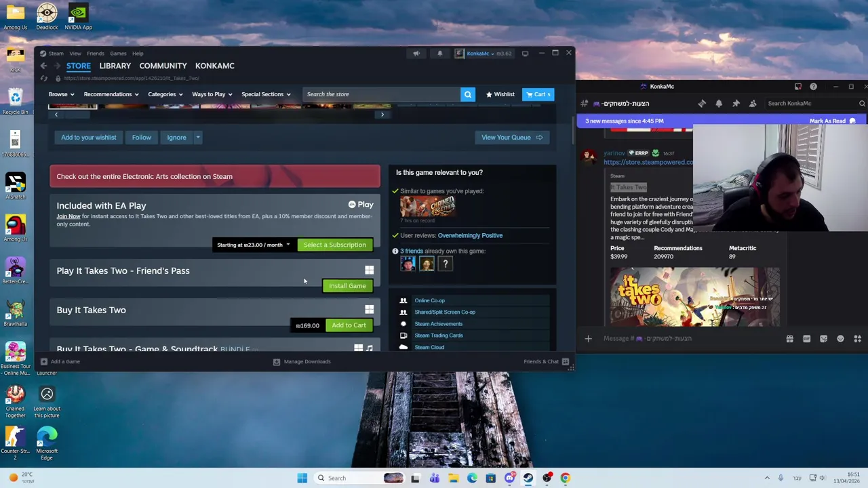Expand Special Sections menu

click(x=266, y=94)
